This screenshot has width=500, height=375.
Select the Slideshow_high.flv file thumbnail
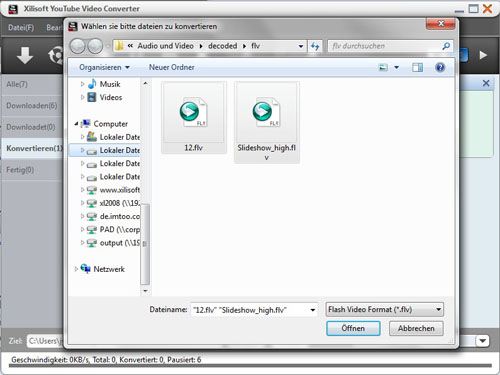[267, 122]
